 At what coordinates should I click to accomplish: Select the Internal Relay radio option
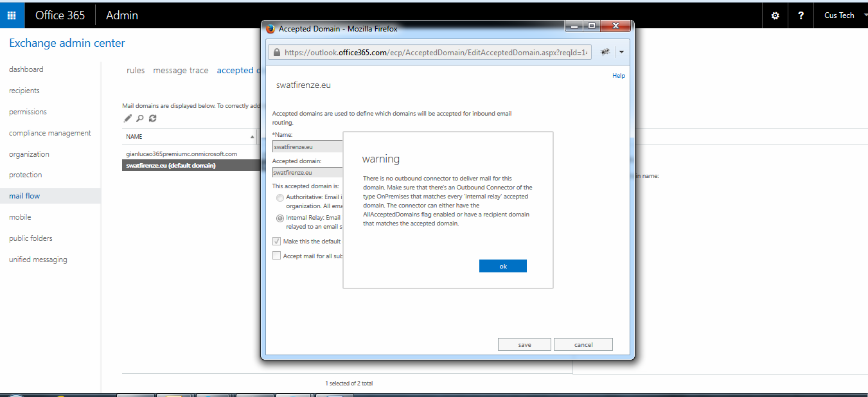[x=279, y=218]
